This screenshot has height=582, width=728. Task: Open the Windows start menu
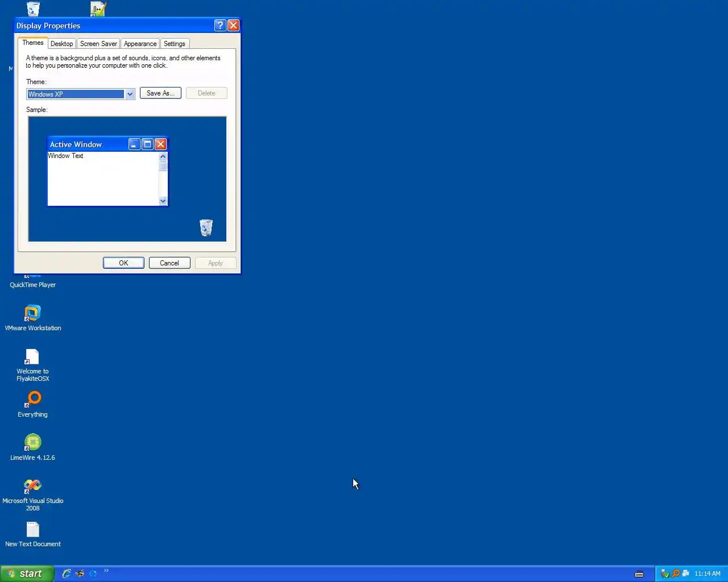click(x=27, y=573)
